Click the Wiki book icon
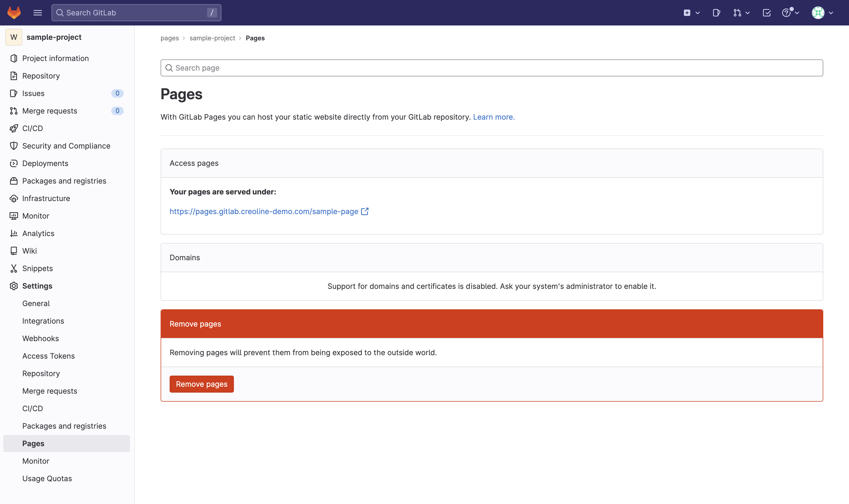This screenshot has height=504, width=849. click(x=14, y=251)
